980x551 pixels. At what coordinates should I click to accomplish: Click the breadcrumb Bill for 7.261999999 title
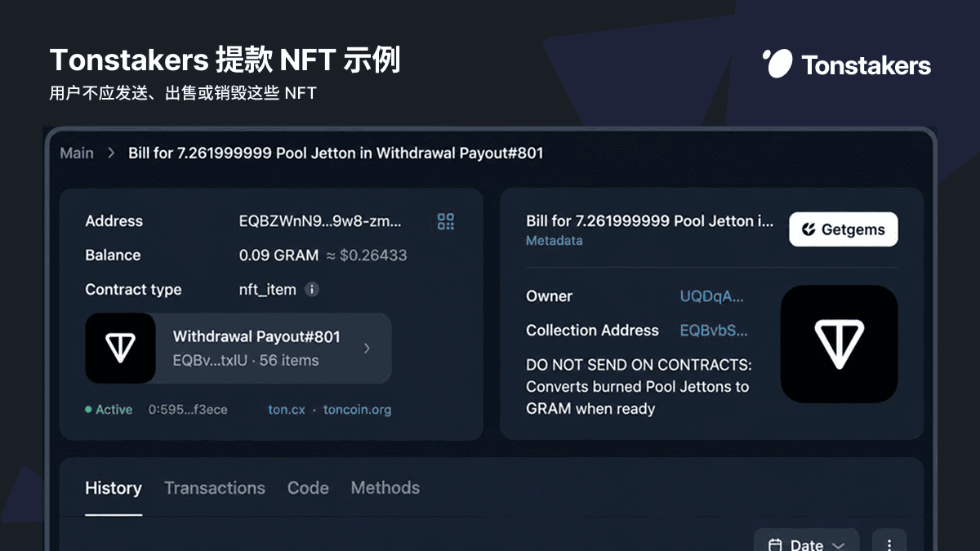point(336,153)
